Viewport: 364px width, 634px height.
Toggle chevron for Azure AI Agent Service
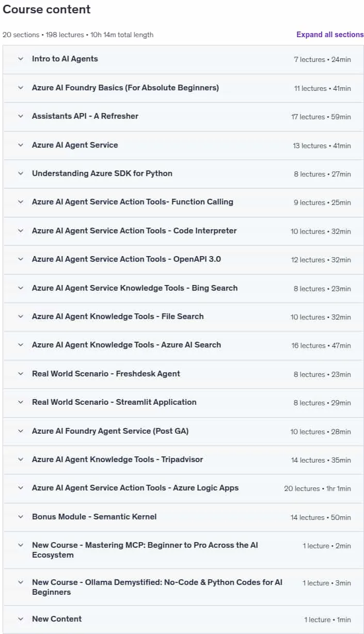[x=21, y=145]
